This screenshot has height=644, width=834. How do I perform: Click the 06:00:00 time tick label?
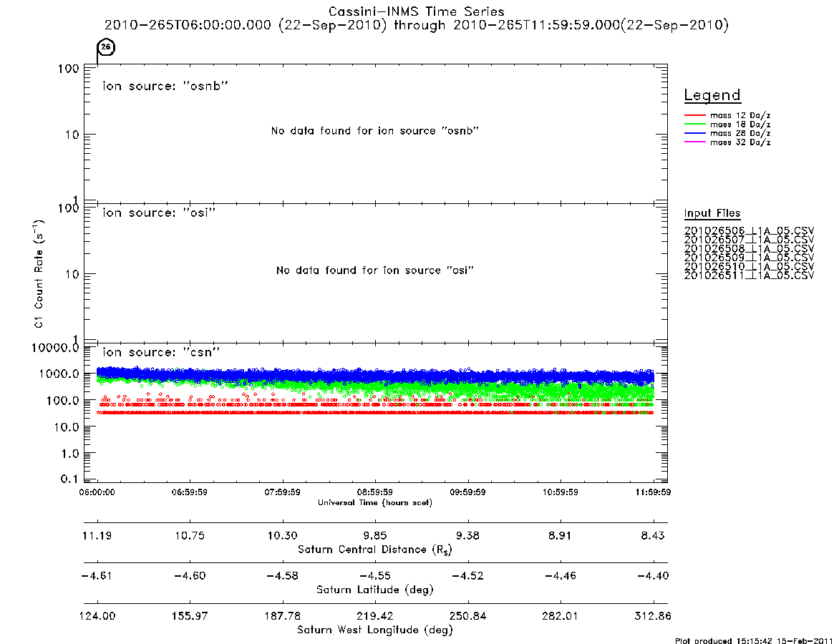(x=97, y=492)
